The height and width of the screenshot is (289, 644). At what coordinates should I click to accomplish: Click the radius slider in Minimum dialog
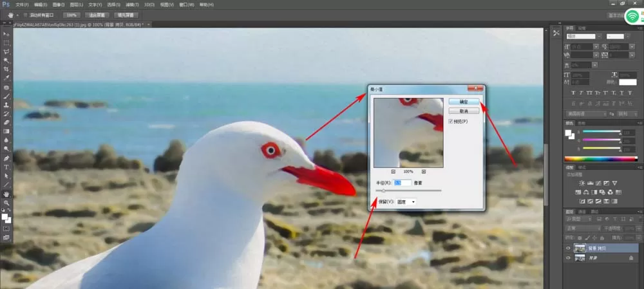click(x=409, y=191)
